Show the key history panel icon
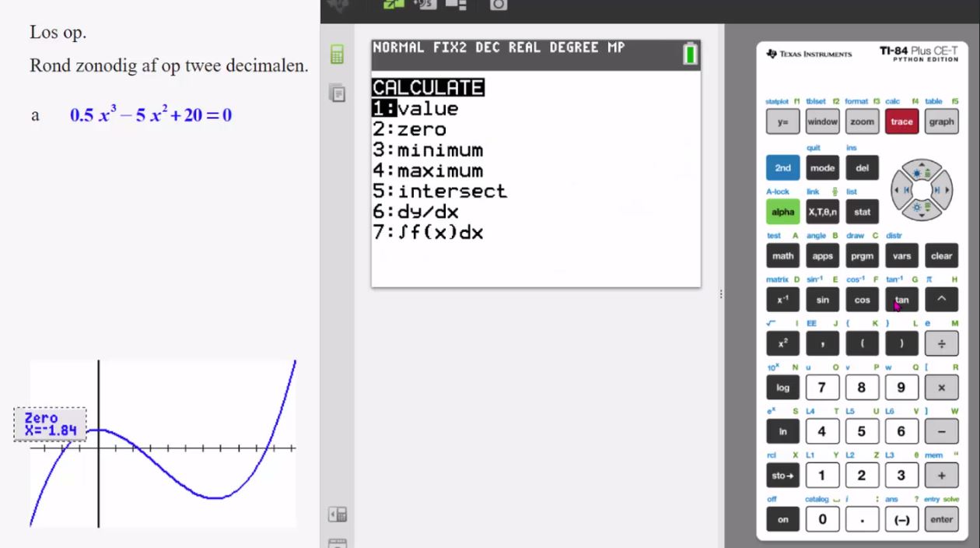 (x=338, y=515)
